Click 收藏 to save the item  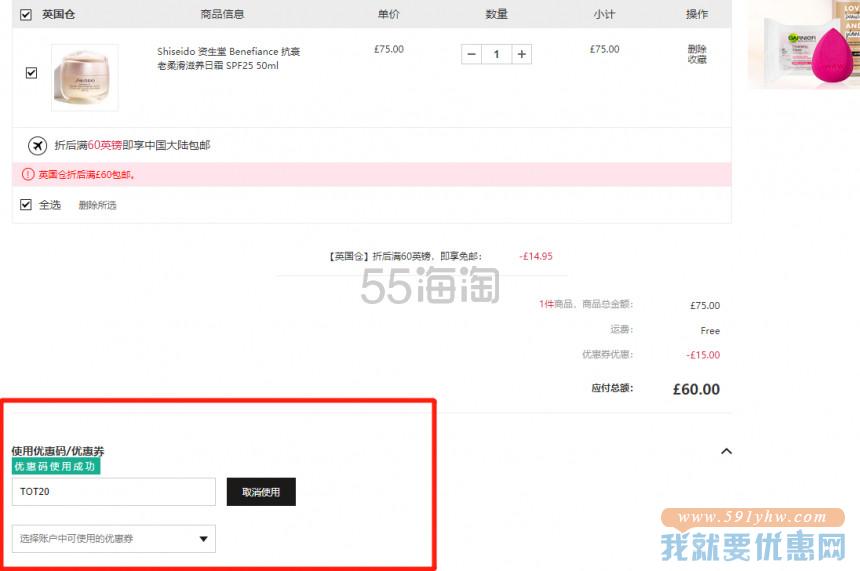point(697,59)
